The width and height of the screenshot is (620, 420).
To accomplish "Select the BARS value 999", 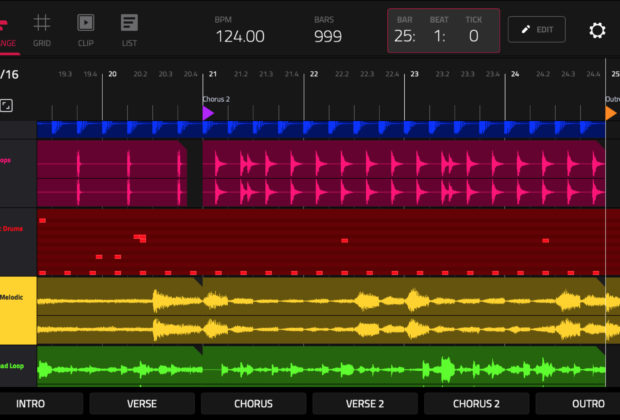I will 328,36.
